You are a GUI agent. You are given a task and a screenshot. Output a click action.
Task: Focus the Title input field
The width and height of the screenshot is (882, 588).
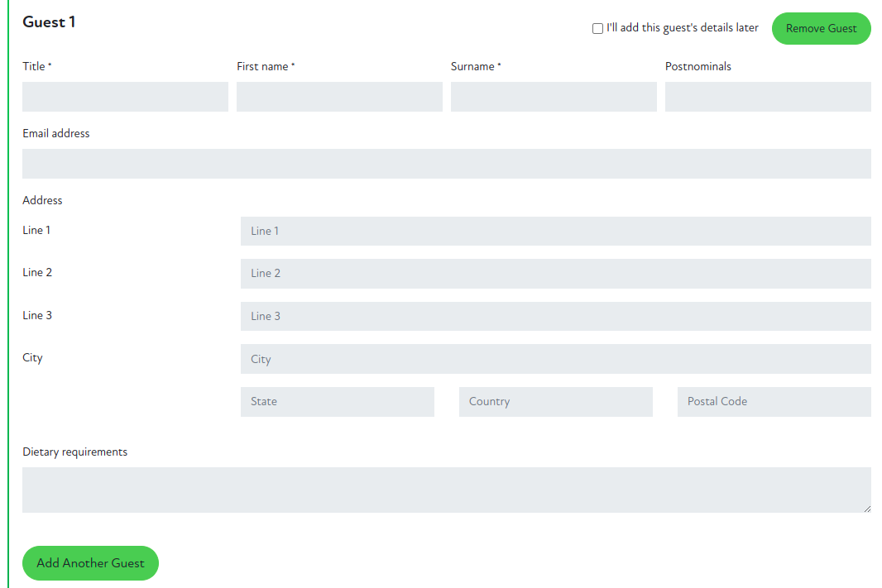point(125,97)
